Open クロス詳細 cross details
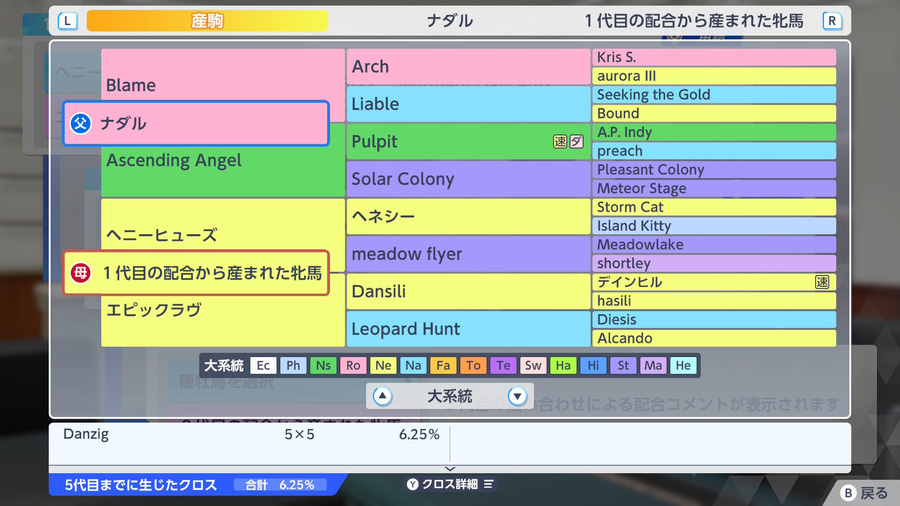Image resolution: width=900 pixels, height=506 pixels. coord(451,484)
